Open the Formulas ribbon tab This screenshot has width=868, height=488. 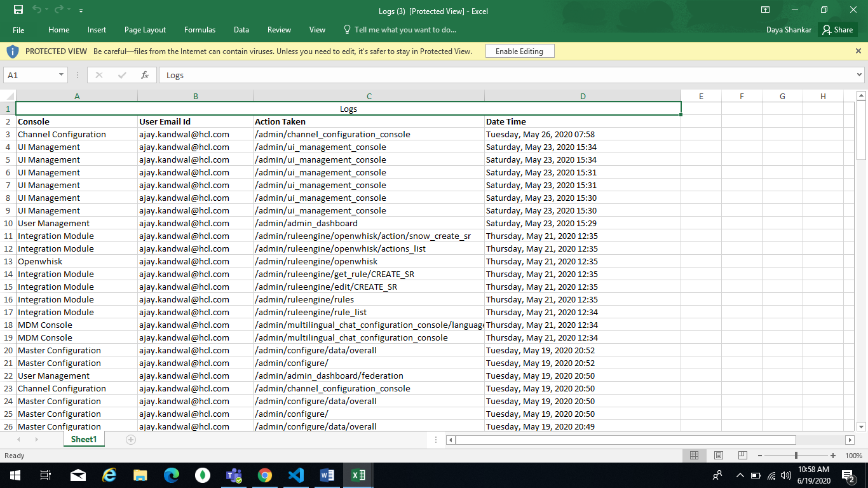click(200, 30)
